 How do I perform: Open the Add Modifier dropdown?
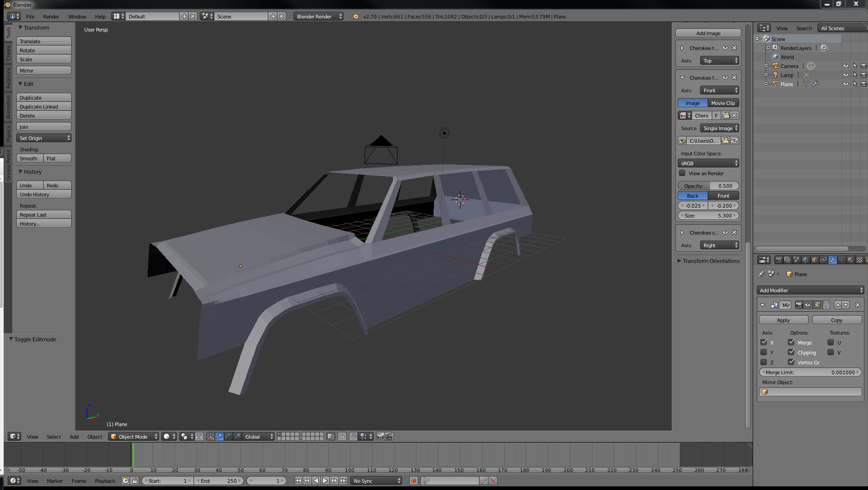pyautogui.click(x=810, y=290)
